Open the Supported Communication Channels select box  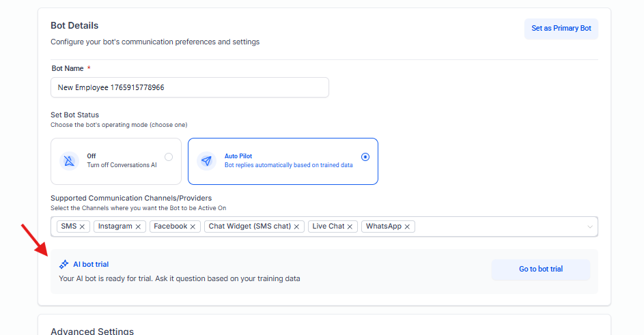pyautogui.click(x=499, y=227)
